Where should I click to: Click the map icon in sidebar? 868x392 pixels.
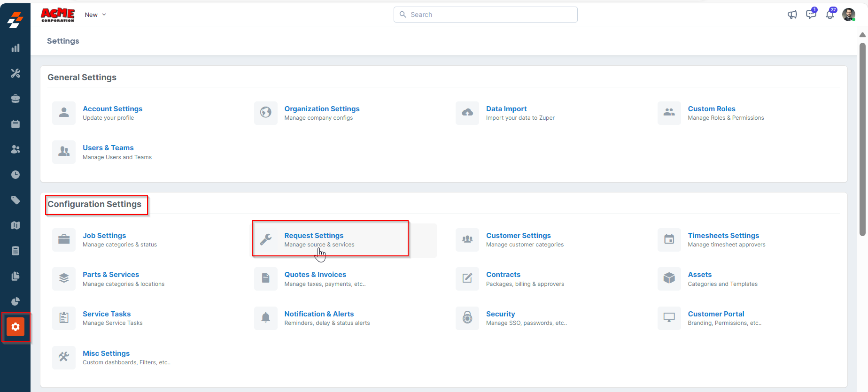tap(15, 225)
